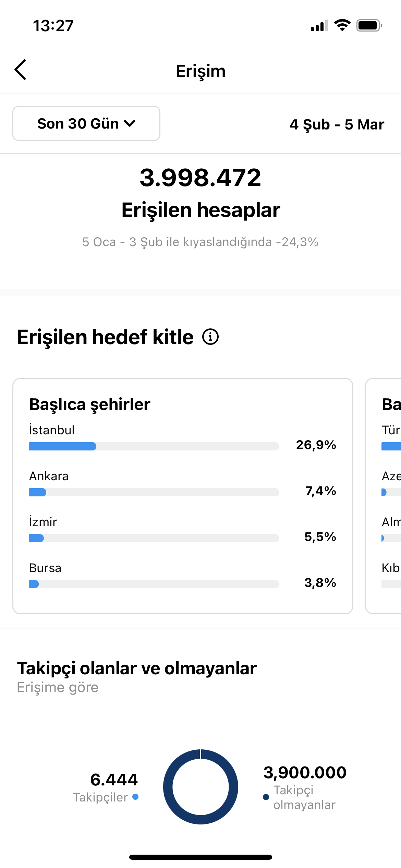Select the İzmir 5,5% bar
This screenshot has width=401, height=868.
(154, 538)
